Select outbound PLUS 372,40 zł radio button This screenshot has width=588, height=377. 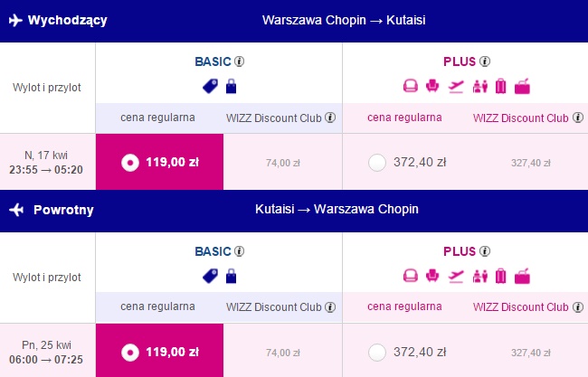tap(377, 163)
